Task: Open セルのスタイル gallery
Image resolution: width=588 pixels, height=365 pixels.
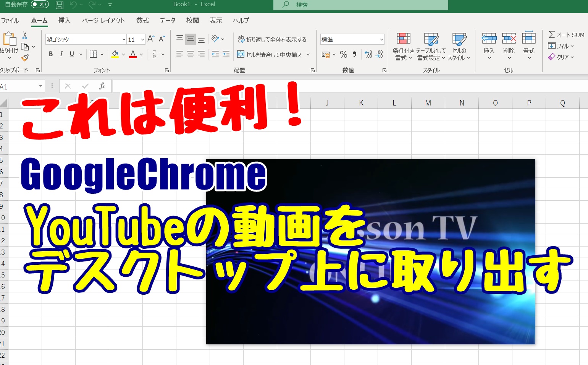Action: click(459, 46)
